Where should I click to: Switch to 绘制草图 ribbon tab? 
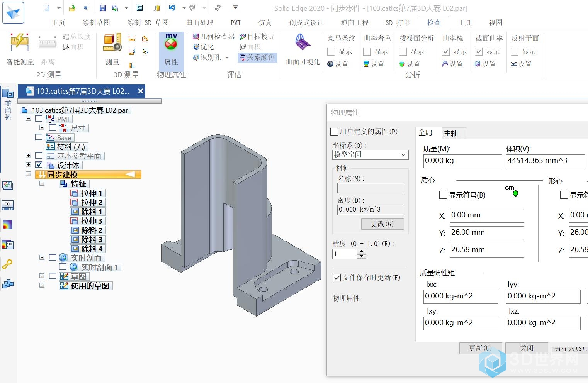(96, 23)
